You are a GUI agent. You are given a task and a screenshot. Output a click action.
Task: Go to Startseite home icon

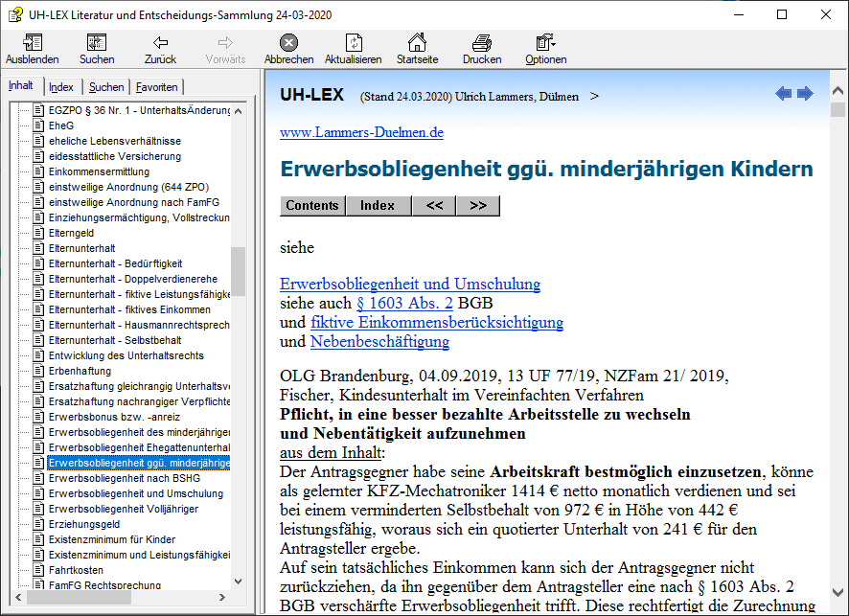tap(417, 43)
